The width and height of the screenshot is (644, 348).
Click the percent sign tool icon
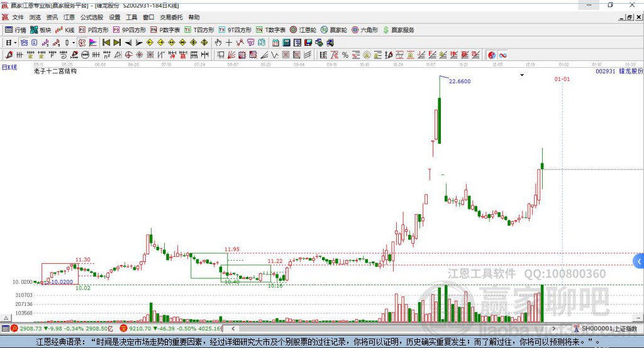(345, 55)
